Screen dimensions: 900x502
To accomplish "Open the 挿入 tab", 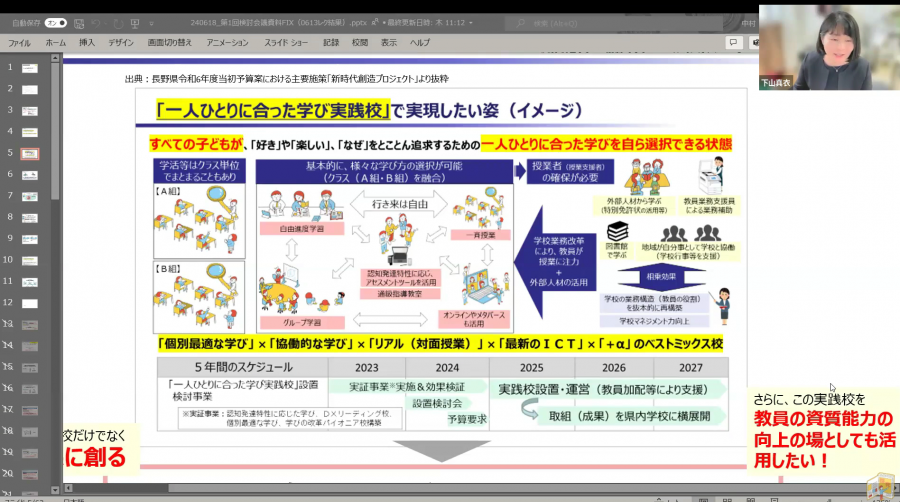I will (87, 42).
